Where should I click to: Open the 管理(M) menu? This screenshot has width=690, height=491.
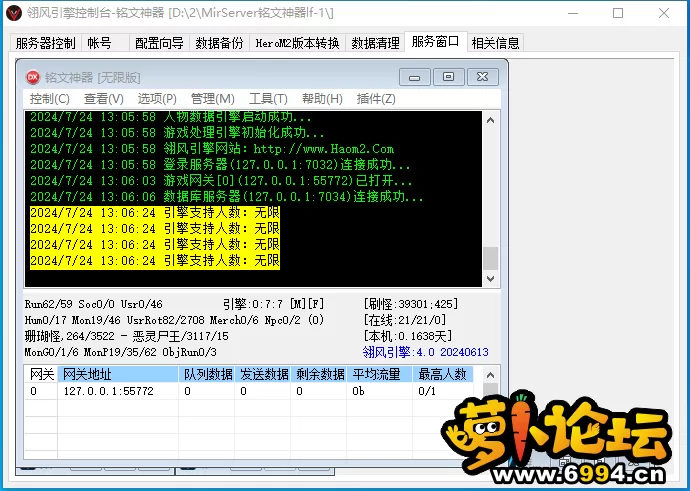tap(213, 99)
